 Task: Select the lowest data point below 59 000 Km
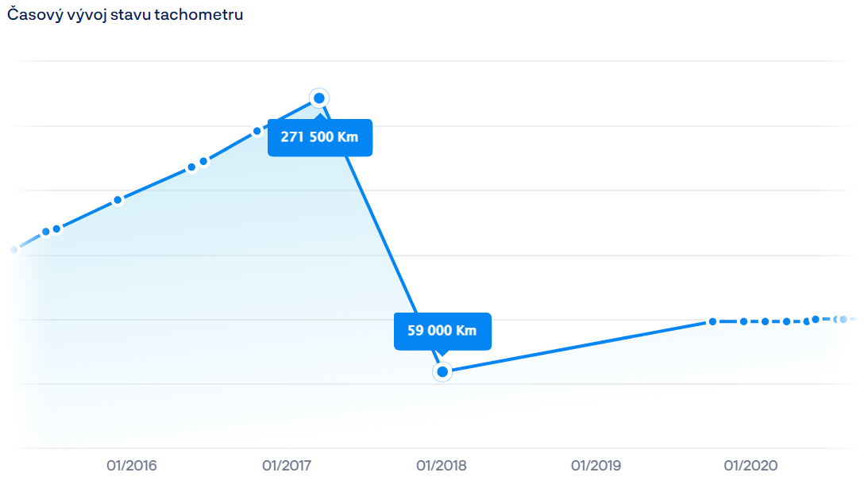pyautogui.click(x=442, y=371)
